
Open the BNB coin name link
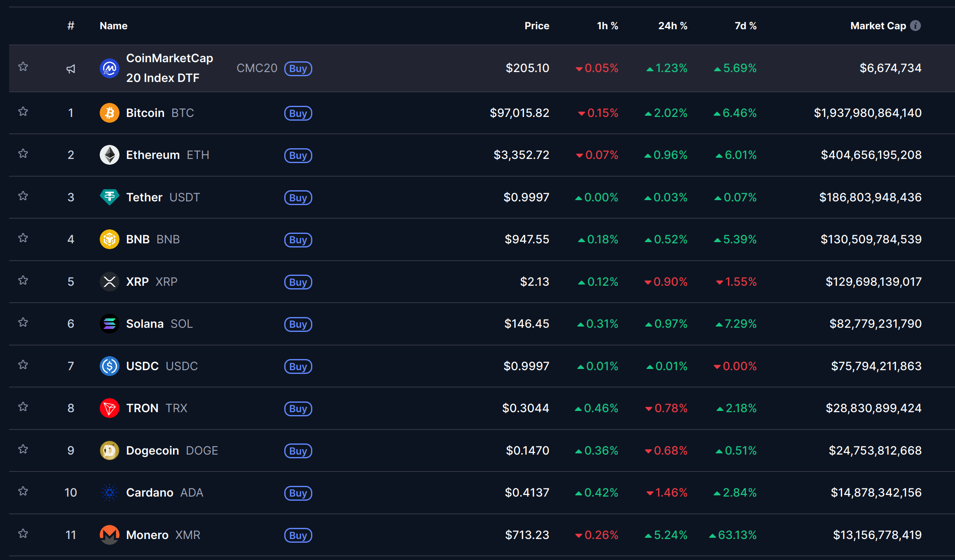point(138,239)
